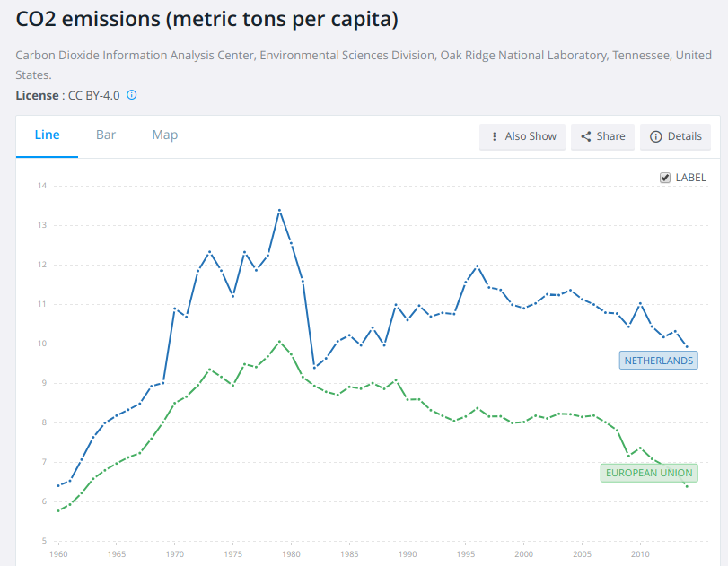This screenshot has width=728, height=566.
Task: Switch to the Line tab
Action: click(x=47, y=135)
